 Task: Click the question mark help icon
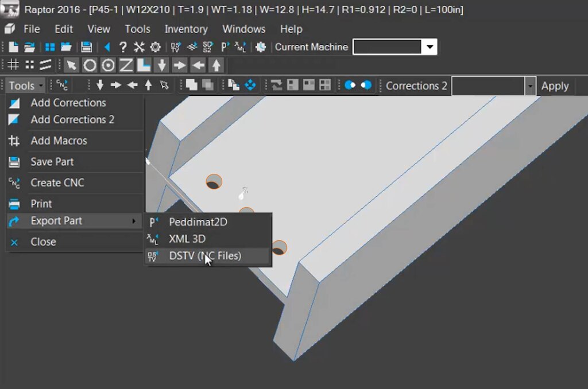click(x=122, y=47)
